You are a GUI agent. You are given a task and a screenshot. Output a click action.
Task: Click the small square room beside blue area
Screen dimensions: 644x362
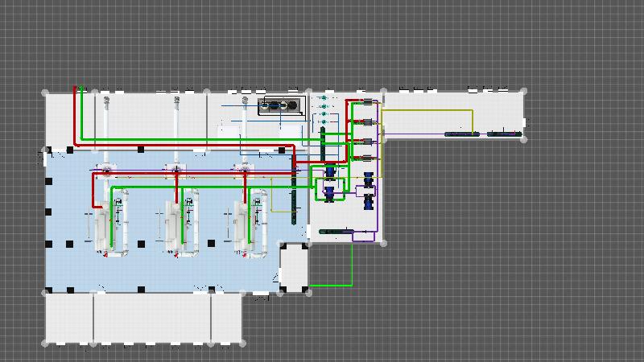(294, 265)
